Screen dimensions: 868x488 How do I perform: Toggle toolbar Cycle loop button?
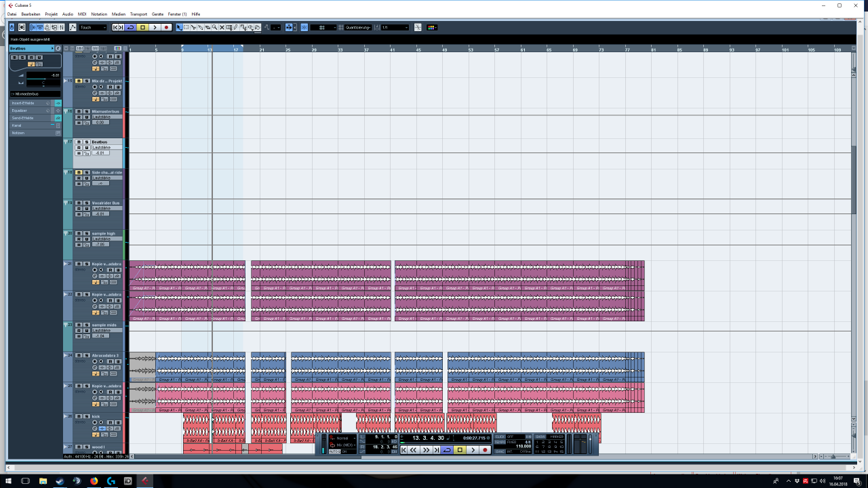[130, 27]
